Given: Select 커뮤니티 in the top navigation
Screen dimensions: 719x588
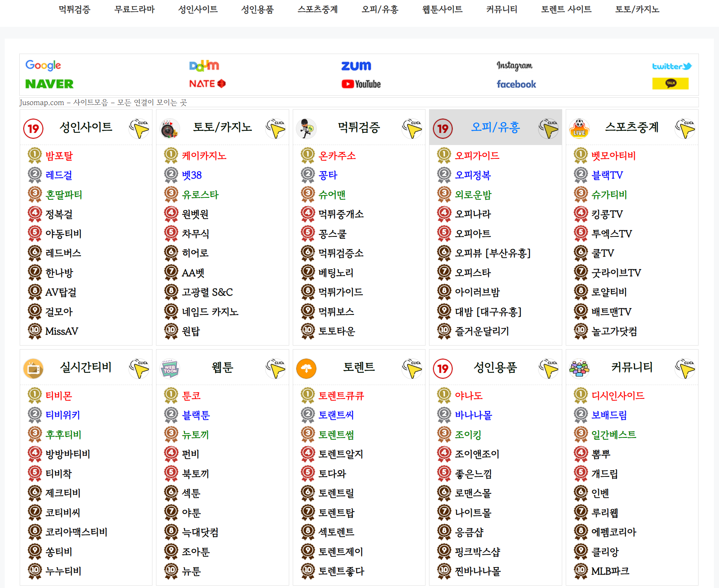Looking at the screenshot, I should 502,9.
